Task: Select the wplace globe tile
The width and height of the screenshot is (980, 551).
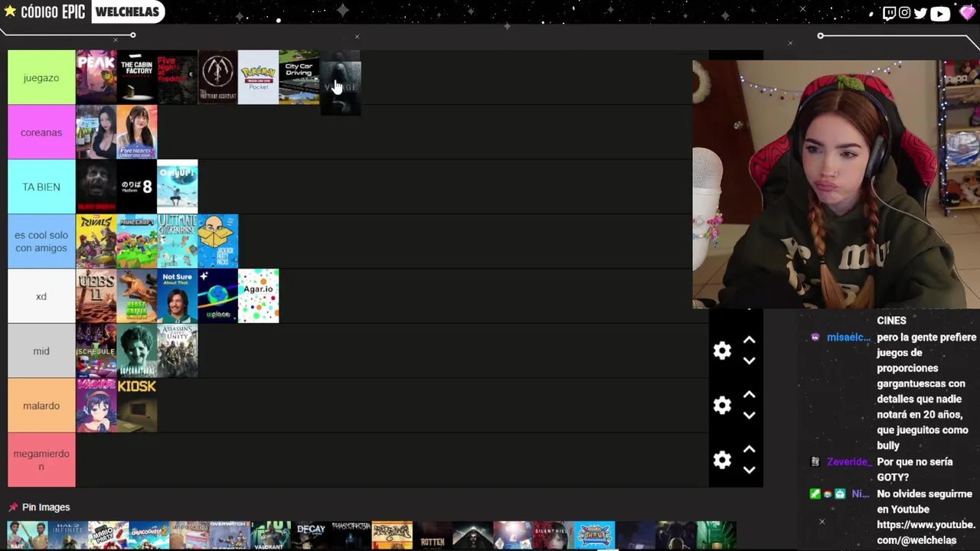Action: pos(217,296)
